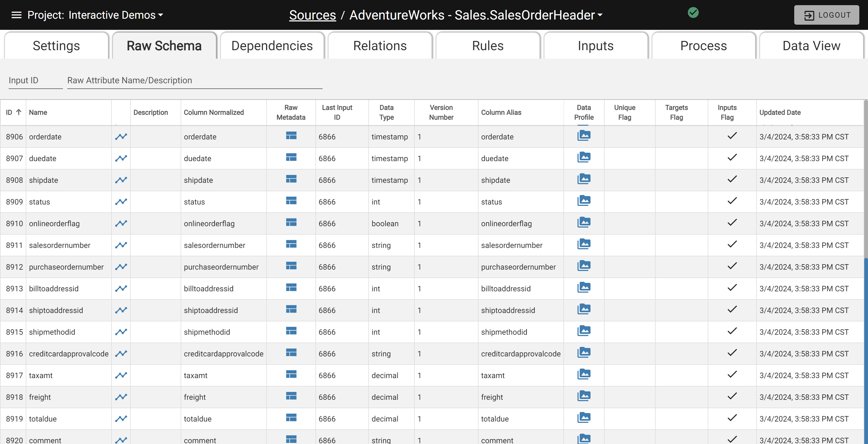Image resolution: width=868 pixels, height=444 pixels.
Task: Click Inputs Flag checkmark for shipdate row
Action: click(732, 179)
